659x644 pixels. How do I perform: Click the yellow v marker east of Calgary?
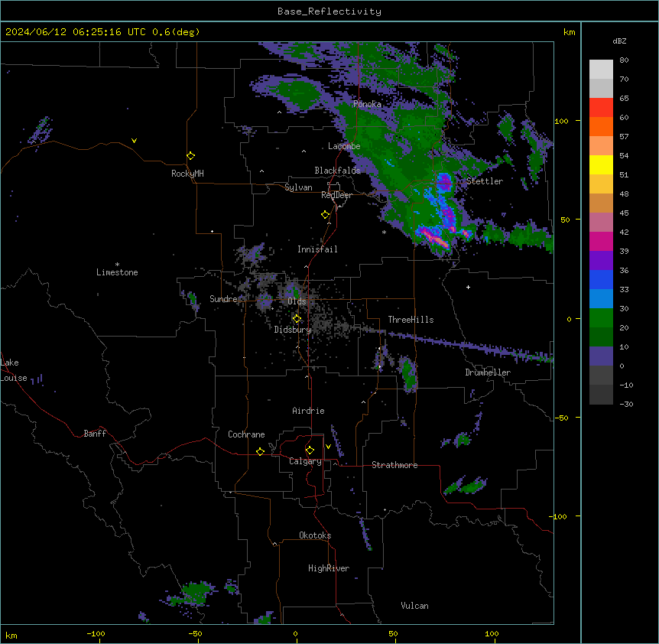328,447
